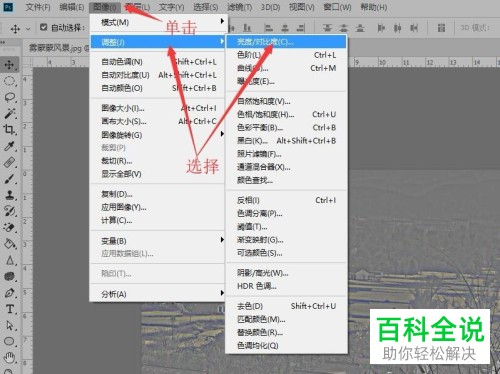This screenshot has width=500, height=374.
Task: Select the Sharpen triangle tool
Action: [x=10, y=260]
